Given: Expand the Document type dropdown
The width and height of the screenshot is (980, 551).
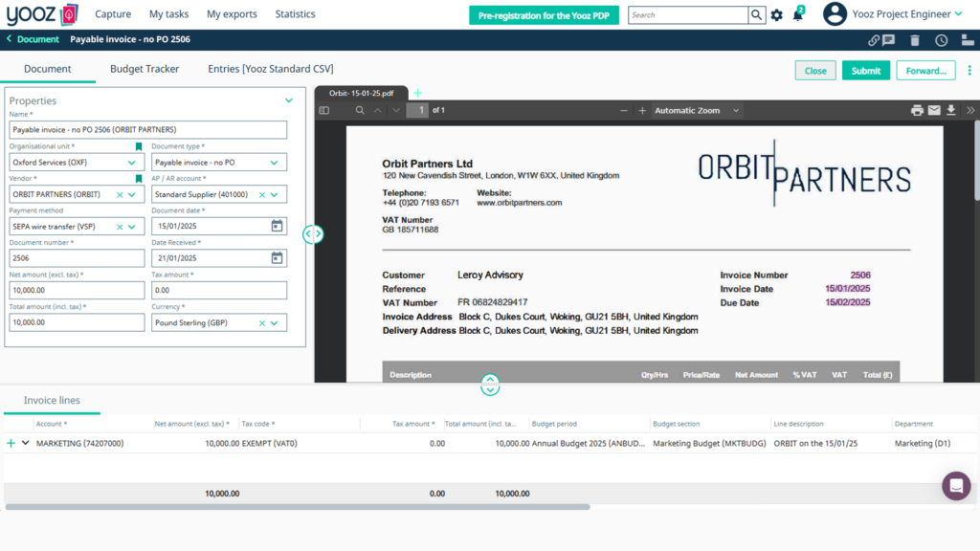Looking at the screenshot, I should point(275,163).
